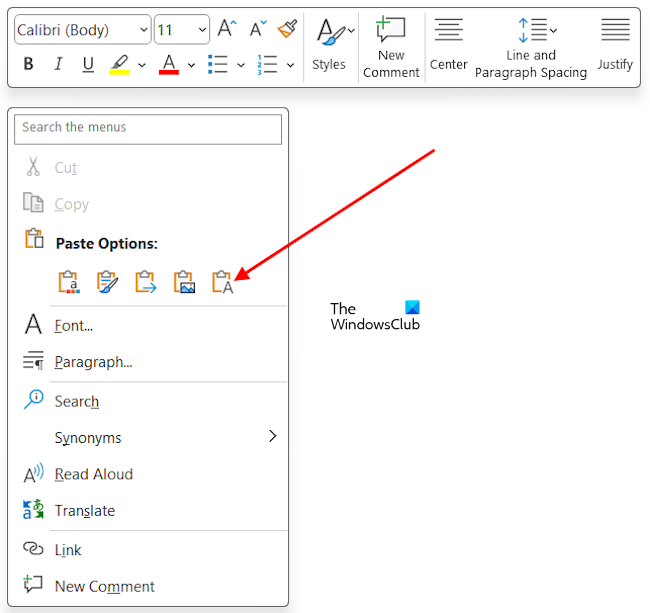Click the Bullets list icon
Viewport: 650px width, 613px height.
(x=218, y=65)
